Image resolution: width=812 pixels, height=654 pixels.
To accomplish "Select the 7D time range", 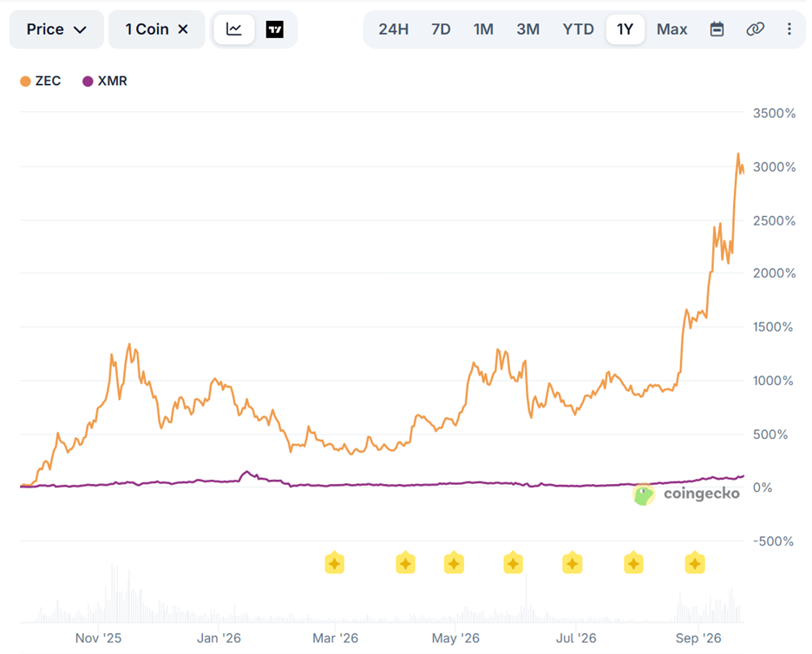I will pyautogui.click(x=441, y=29).
